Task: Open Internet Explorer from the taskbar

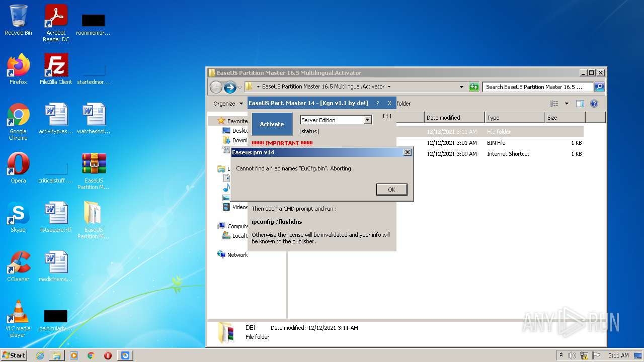Action: pos(40,355)
